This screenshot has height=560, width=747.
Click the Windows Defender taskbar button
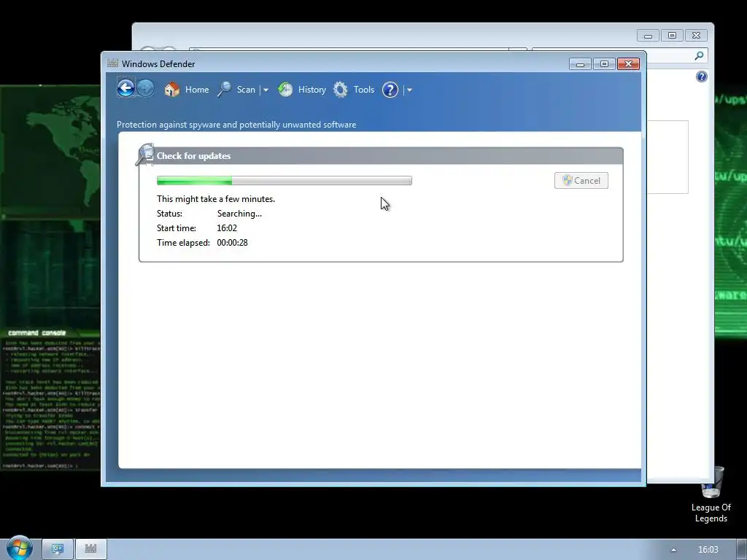pos(91,549)
